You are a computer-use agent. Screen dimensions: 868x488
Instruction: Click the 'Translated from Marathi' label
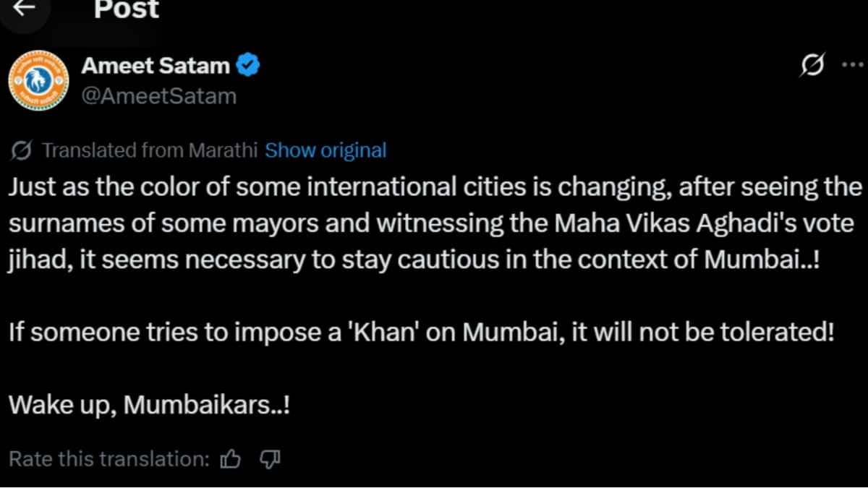[152, 150]
